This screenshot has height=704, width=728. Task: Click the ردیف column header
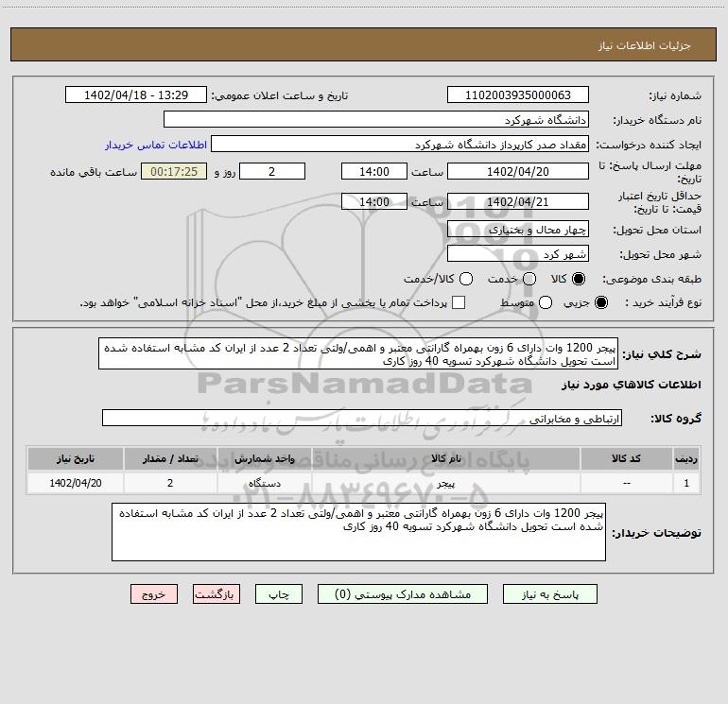click(x=686, y=458)
